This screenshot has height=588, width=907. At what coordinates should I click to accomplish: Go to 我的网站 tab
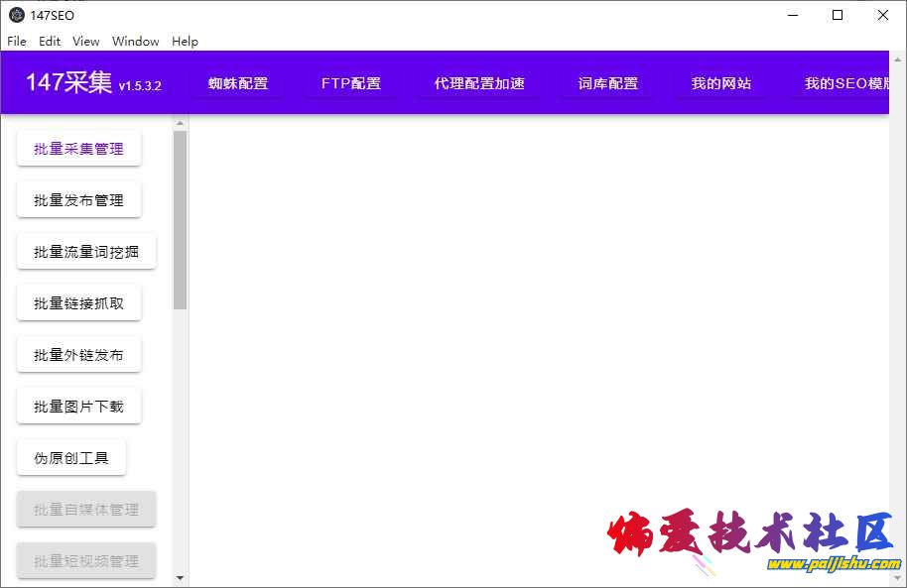pos(721,83)
